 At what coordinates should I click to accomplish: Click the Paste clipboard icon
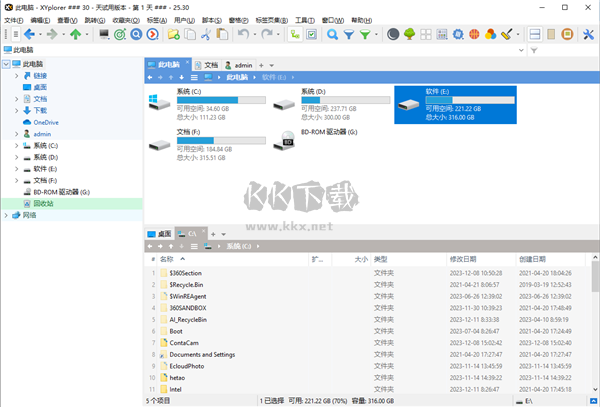pyautogui.click(x=222, y=34)
